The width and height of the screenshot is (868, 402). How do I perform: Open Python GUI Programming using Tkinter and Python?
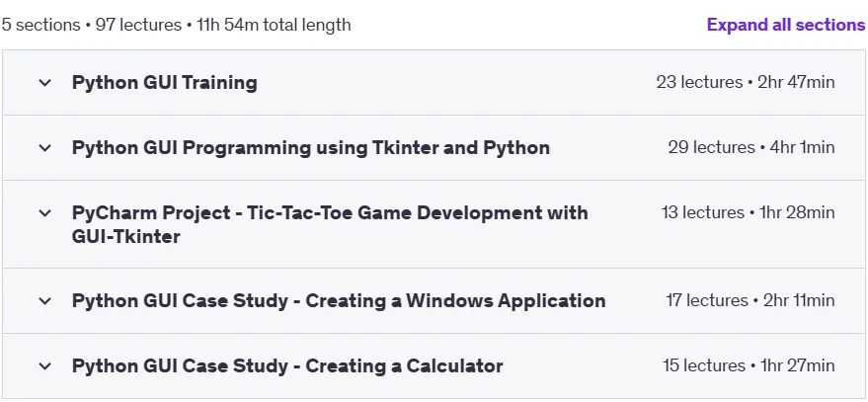pos(310,148)
